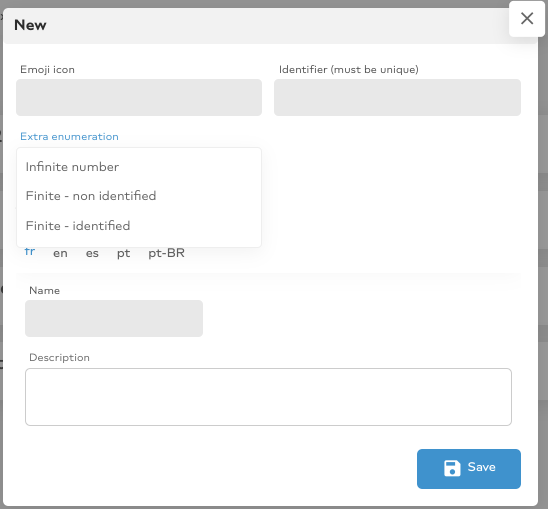Image resolution: width=548 pixels, height=509 pixels.
Task: Click the Name field label
Action: click(x=44, y=291)
